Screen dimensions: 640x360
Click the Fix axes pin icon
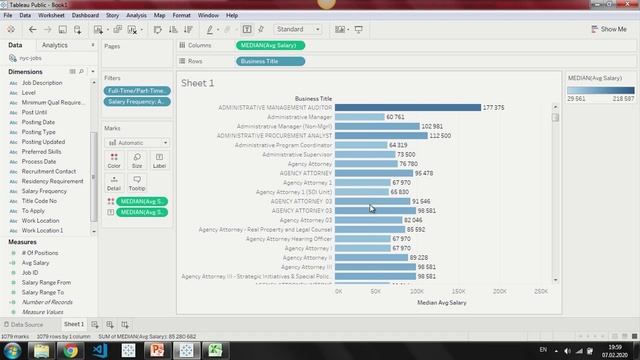click(261, 29)
